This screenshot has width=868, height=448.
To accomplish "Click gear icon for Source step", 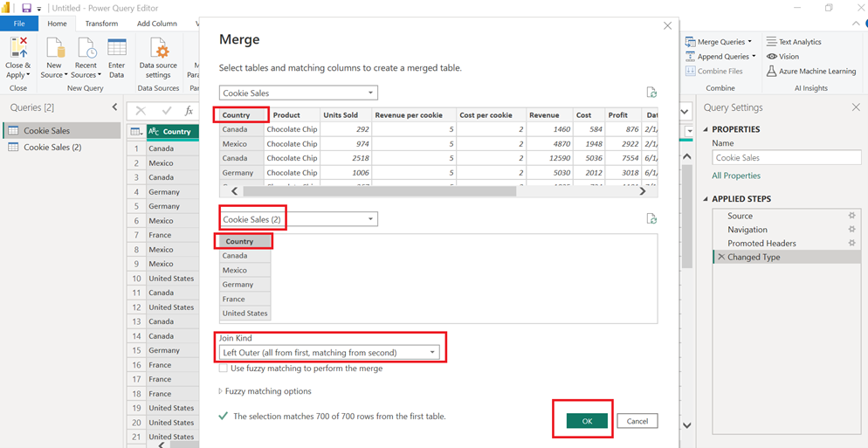I will [852, 216].
